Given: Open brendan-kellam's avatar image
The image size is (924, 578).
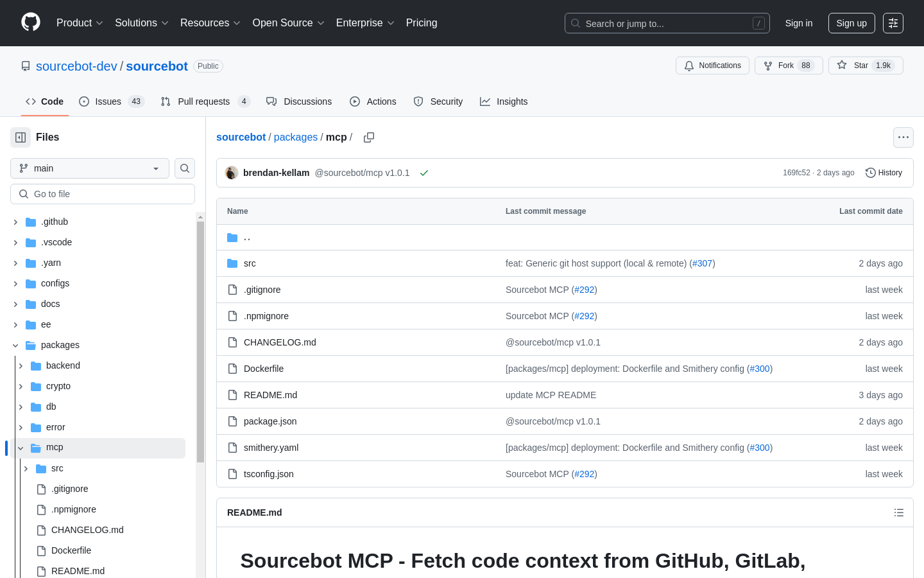Looking at the screenshot, I should [232, 173].
